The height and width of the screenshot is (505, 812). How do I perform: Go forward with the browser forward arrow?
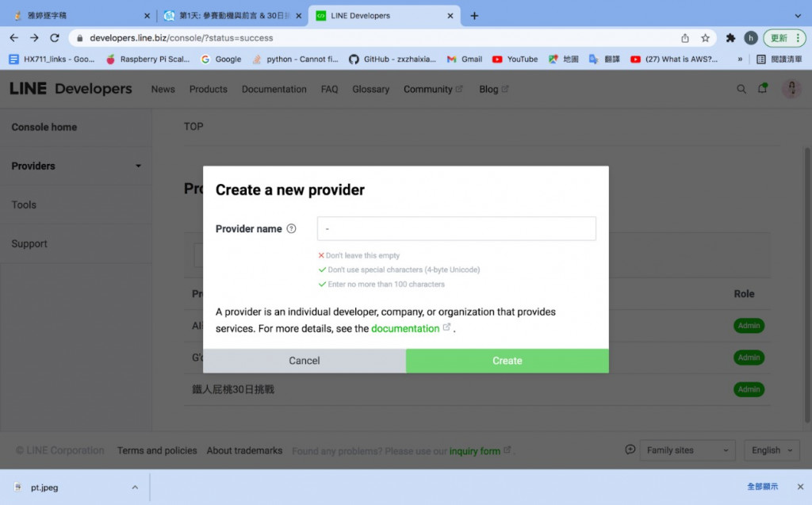34,38
